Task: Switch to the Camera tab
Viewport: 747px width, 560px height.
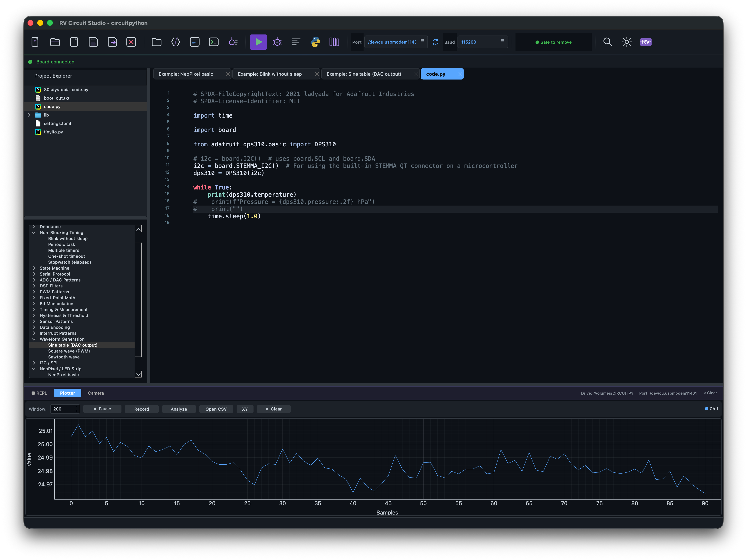Action: coord(96,393)
